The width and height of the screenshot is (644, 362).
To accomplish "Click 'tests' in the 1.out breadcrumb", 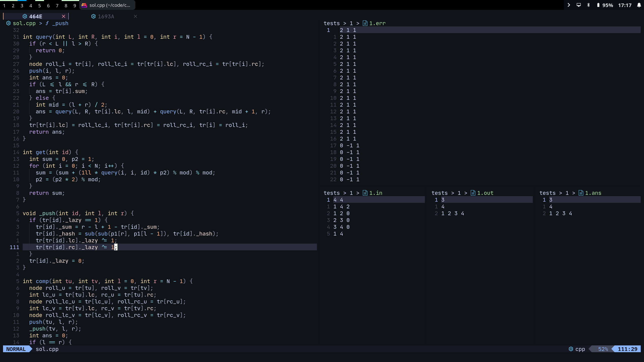I will [439, 193].
